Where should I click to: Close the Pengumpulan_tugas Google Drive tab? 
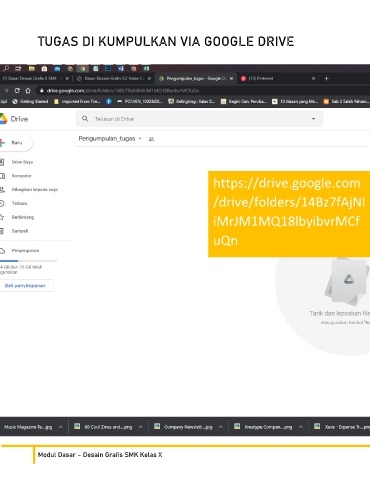click(231, 79)
